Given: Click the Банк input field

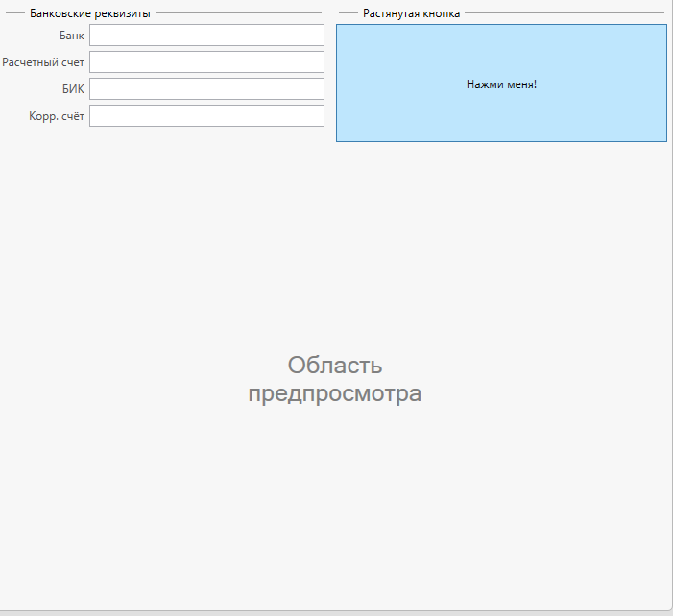Looking at the screenshot, I should (206, 36).
